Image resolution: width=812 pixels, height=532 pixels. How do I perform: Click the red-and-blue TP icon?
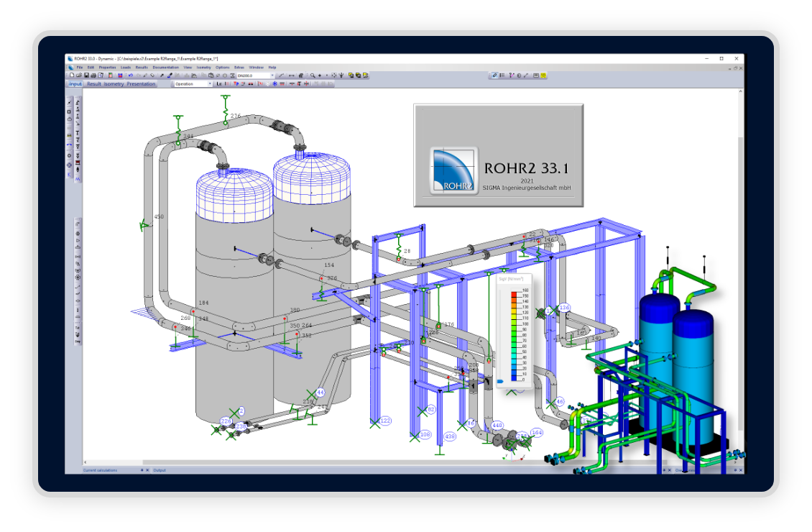[x=236, y=84]
